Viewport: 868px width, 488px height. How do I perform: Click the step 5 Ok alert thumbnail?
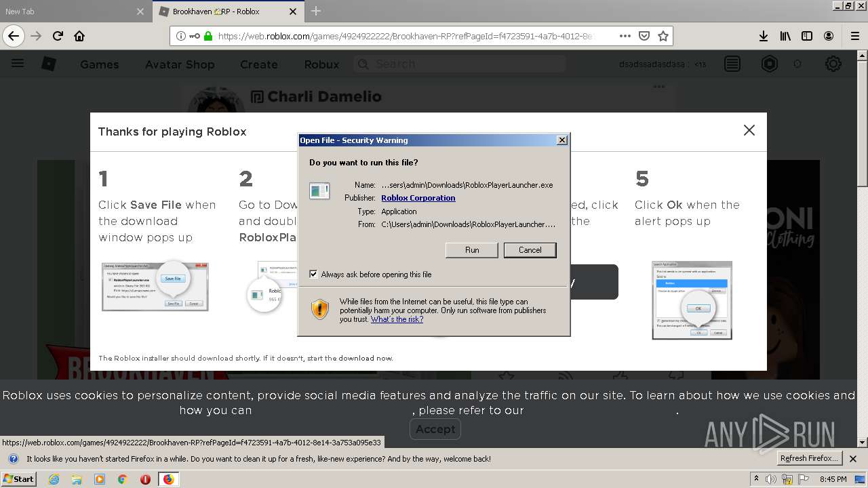(x=692, y=300)
